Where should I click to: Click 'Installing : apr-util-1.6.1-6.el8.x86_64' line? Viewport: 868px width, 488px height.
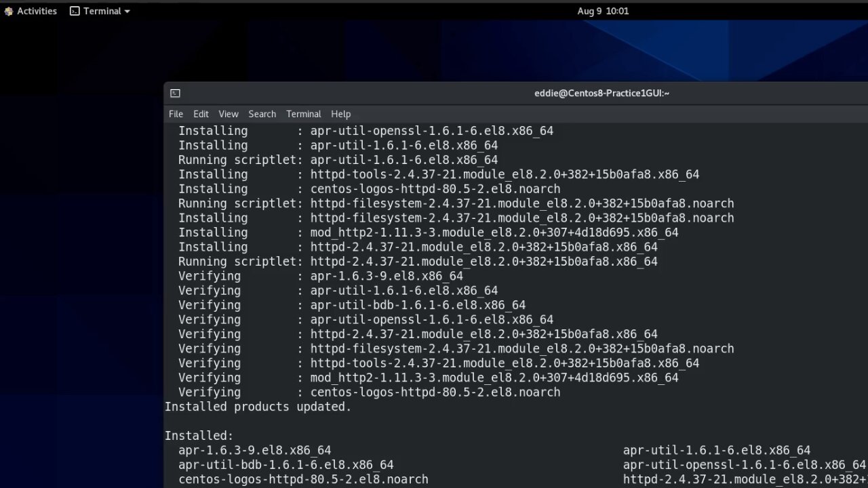coord(338,145)
